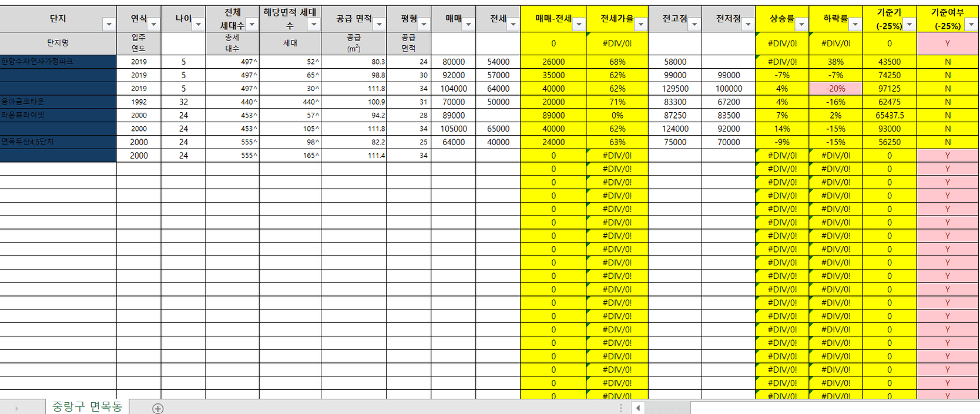
Task: Open the 하락률 filter dropdown
Action: coord(855,24)
